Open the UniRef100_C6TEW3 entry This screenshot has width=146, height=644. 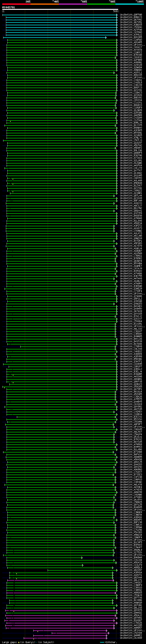(x=131, y=32)
